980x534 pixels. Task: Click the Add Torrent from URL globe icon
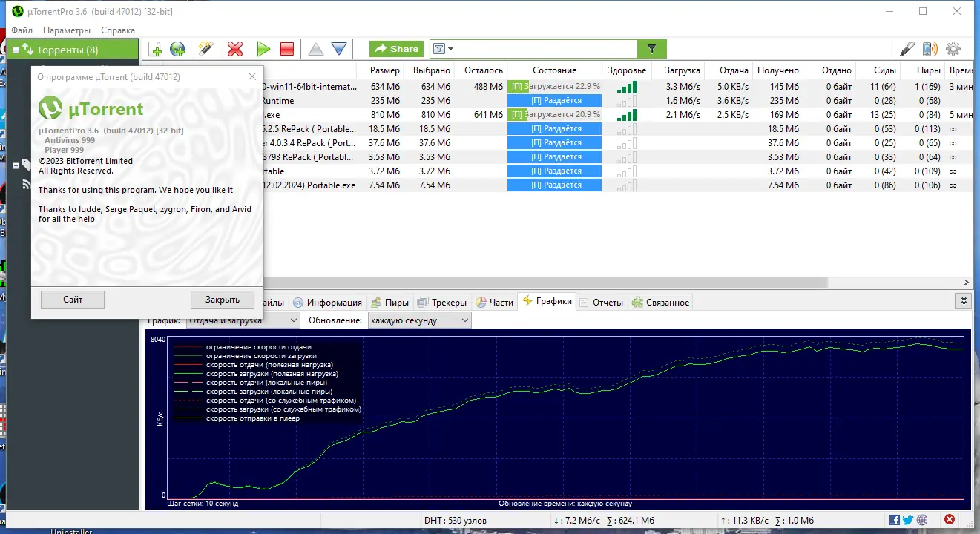(x=178, y=50)
